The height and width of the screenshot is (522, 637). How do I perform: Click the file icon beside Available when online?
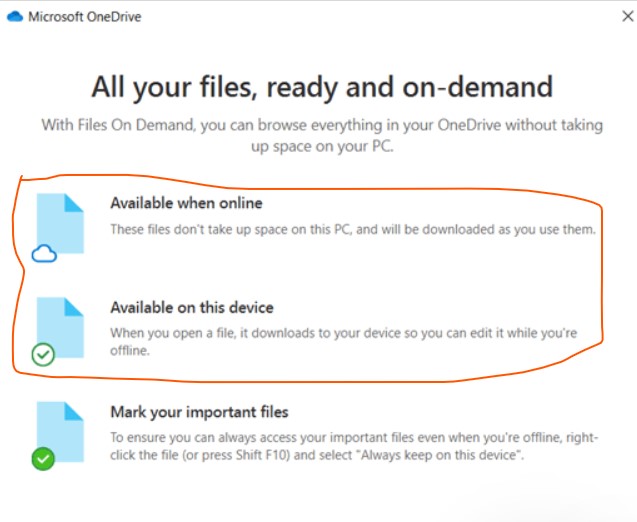tap(60, 223)
